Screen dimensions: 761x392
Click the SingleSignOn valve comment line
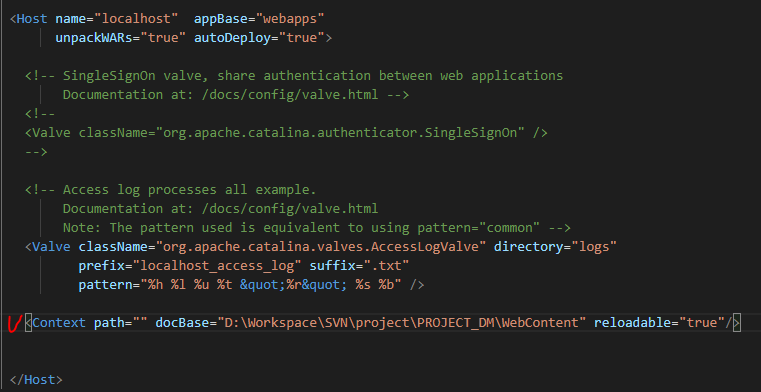point(294,76)
